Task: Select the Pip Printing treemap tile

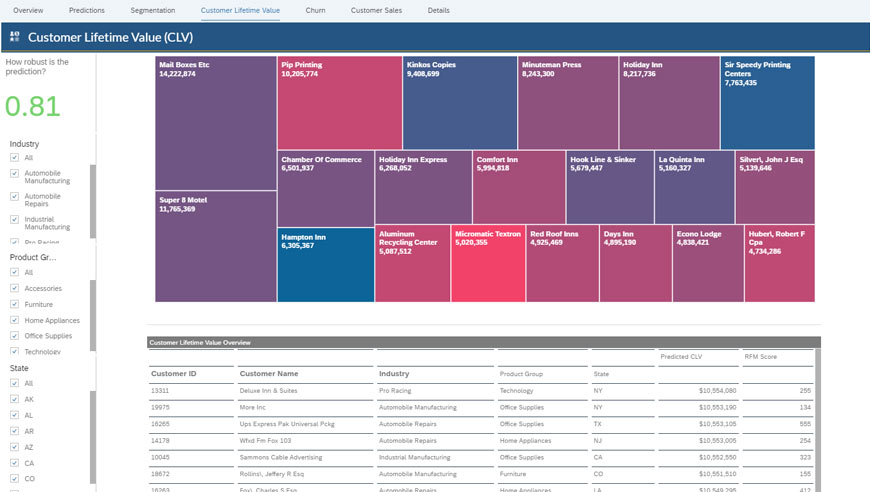Action: [339, 102]
